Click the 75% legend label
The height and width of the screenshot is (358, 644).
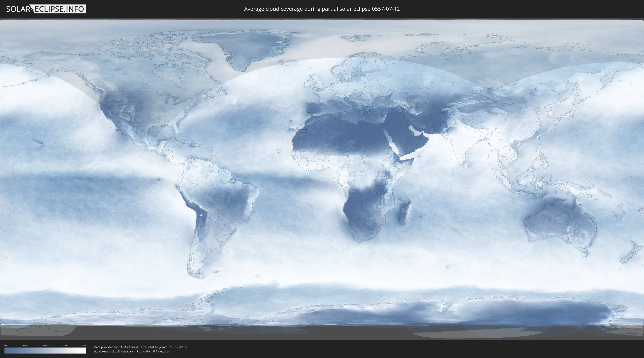coord(65,345)
